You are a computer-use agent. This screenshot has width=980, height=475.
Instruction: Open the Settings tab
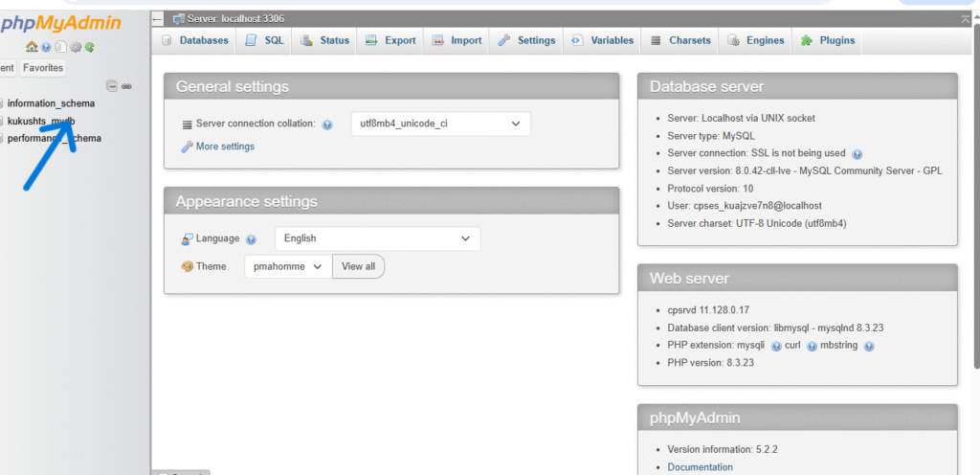pos(526,40)
